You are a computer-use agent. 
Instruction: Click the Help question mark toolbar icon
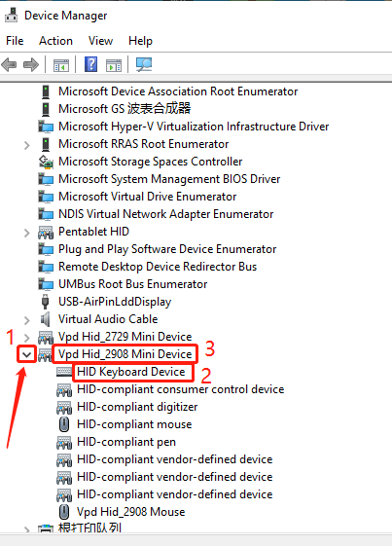click(90, 64)
